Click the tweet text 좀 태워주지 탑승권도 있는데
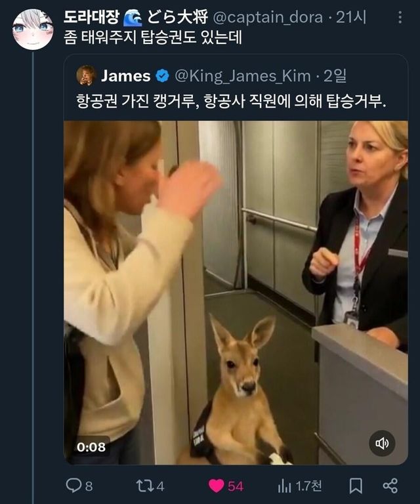 tap(153, 38)
